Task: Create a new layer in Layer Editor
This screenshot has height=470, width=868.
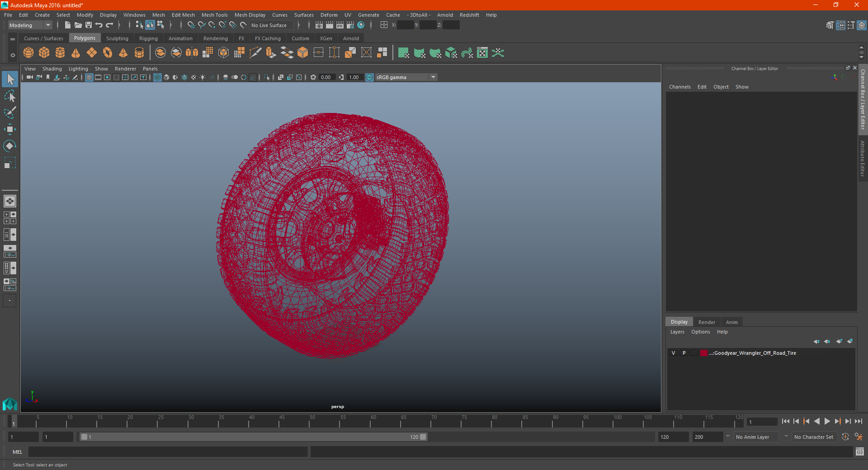Action: tap(839, 341)
